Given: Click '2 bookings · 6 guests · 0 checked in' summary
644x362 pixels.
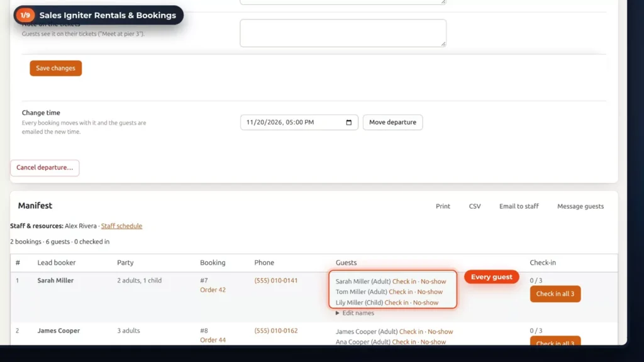Looking at the screenshot, I should [x=60, y=242].
